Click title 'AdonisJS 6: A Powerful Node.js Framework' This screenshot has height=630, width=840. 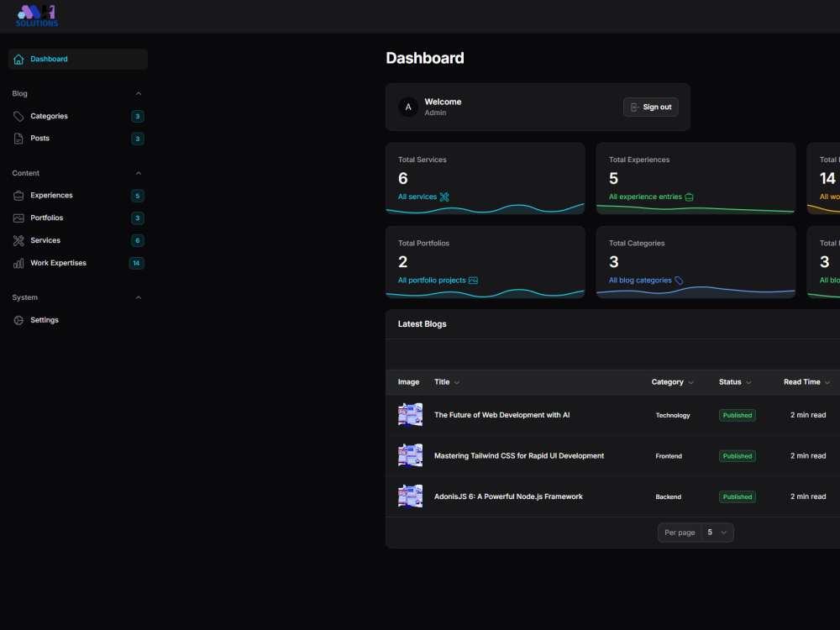point(508,496)
